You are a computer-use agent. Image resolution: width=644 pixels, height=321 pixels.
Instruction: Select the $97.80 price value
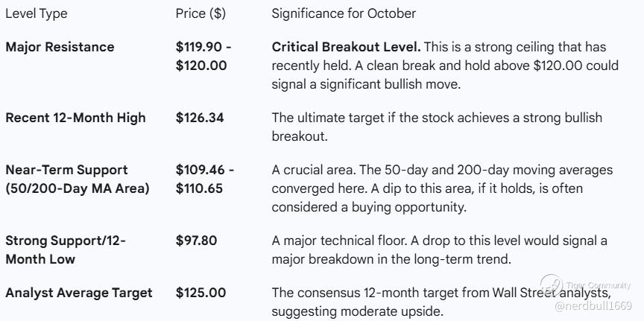pyautogui.click(x=197, y=241)
